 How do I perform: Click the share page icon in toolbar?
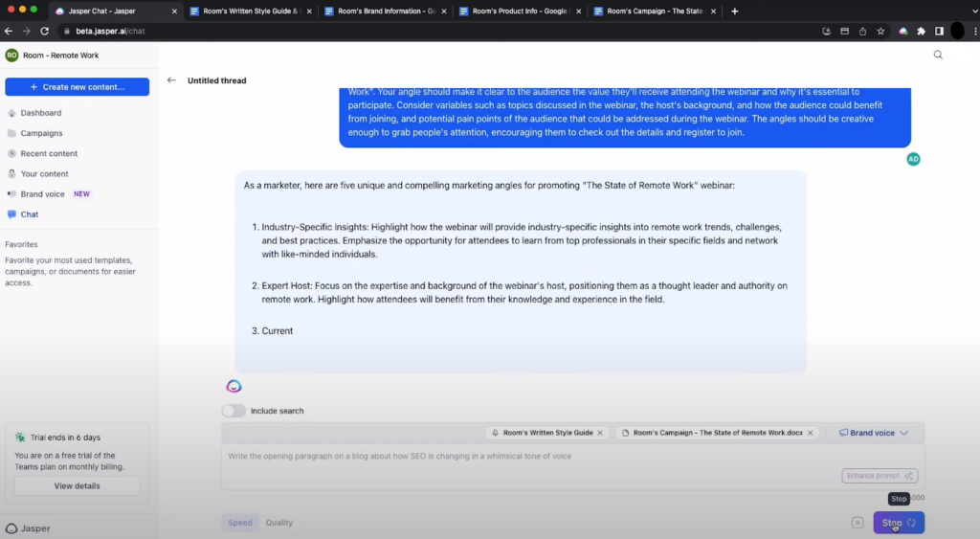[862, 31]
